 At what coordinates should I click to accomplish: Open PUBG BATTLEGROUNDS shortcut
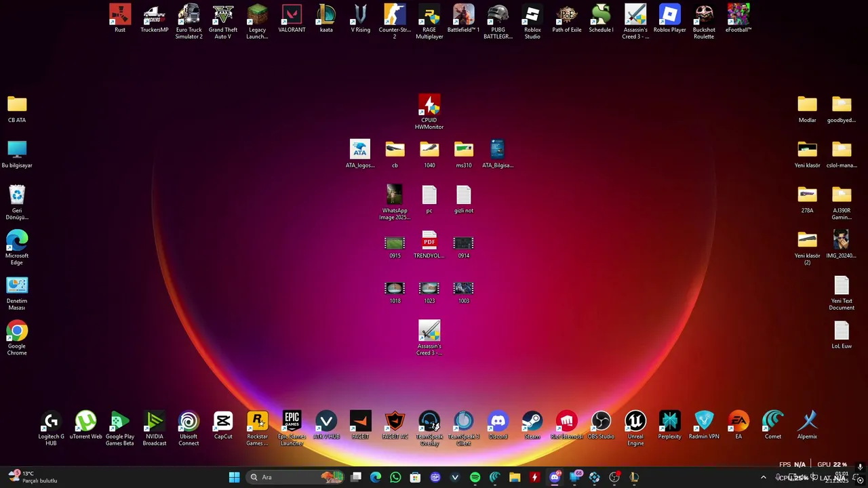click(x=498, y=22)
